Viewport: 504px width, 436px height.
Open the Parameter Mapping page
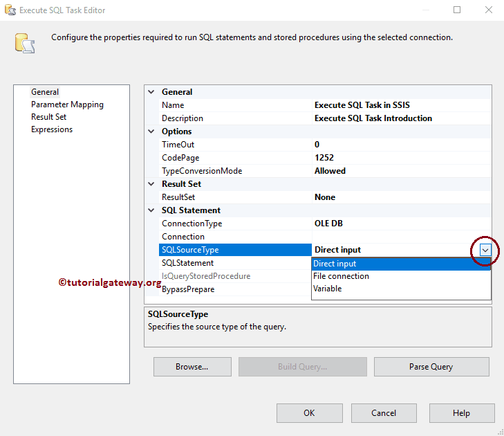[67, 105]
